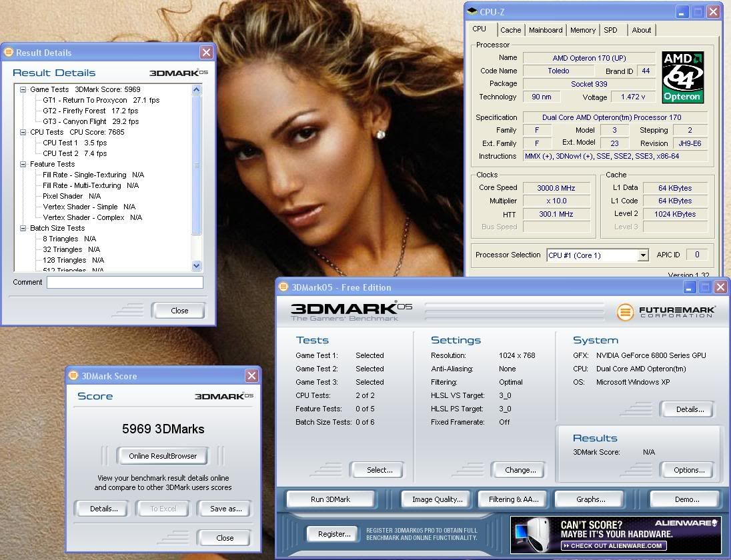Image resolution: width=731 pixels, height=560 pixels.
Task: Close the 3DMark Score window with X
Action: 251,375
